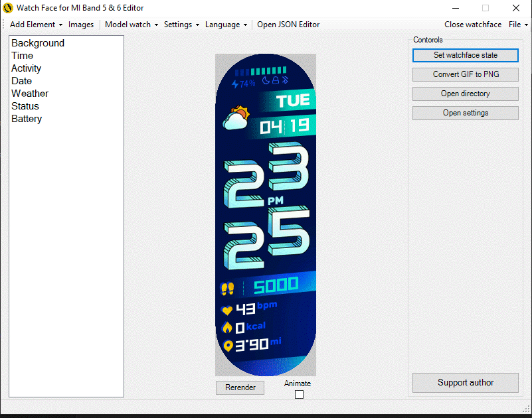Open the Model watch dropdown
The width and height of the screenshot is (532, 418).
[132, 25]
